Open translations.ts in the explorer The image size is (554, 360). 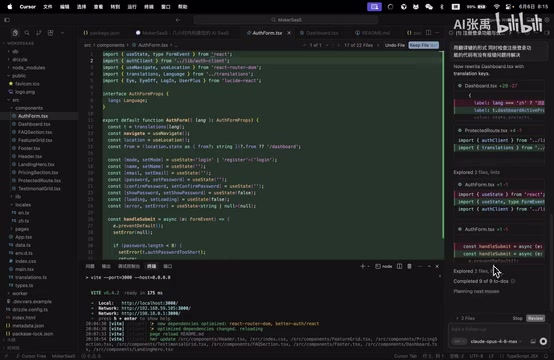tap(31, 277)
